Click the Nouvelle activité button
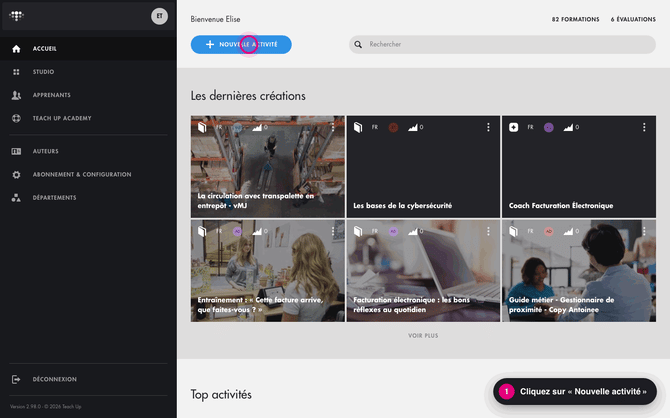Screen dimensions: 670x418 (x=241, y=44)
